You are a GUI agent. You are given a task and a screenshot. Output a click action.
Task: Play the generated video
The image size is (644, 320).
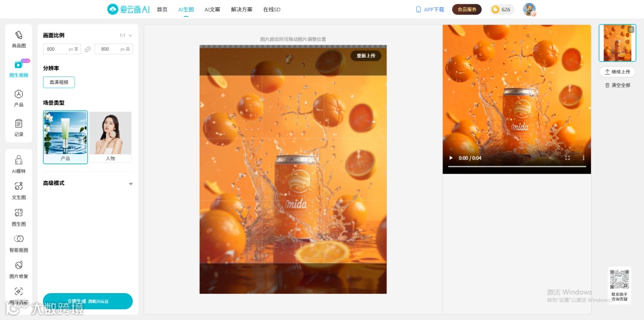point(451,158)
